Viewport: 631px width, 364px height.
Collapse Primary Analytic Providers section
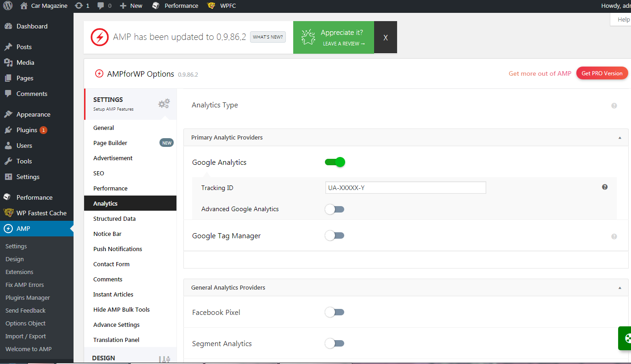click(620, 138)
